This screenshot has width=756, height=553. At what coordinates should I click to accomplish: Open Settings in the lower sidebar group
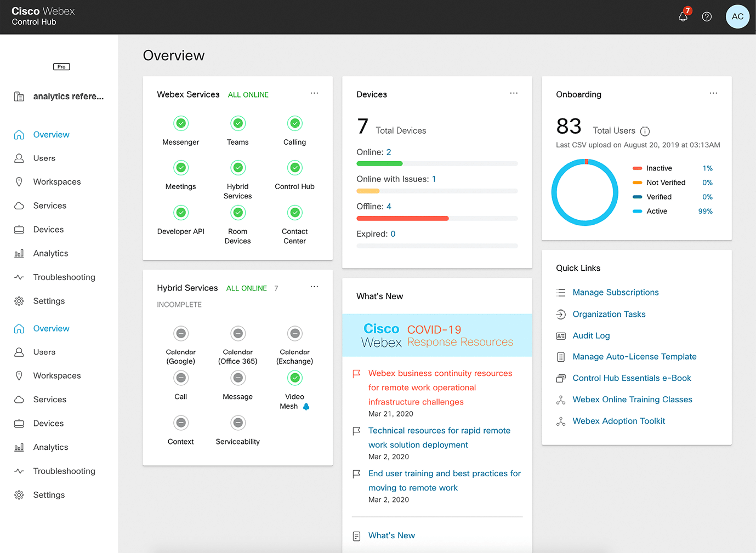tap(49, 495)
